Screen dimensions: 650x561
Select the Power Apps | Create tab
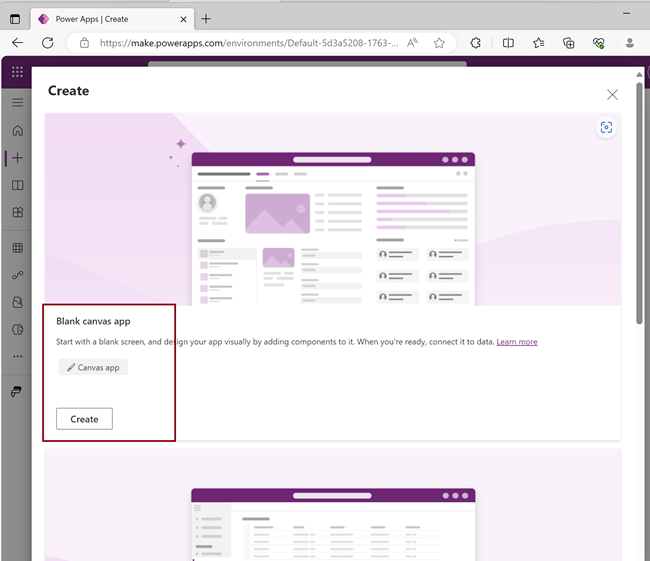112,19
